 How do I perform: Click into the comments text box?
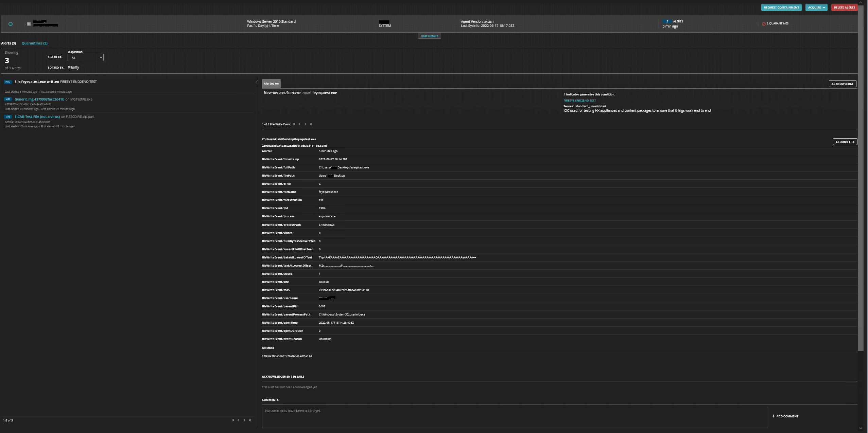(515, 417)
